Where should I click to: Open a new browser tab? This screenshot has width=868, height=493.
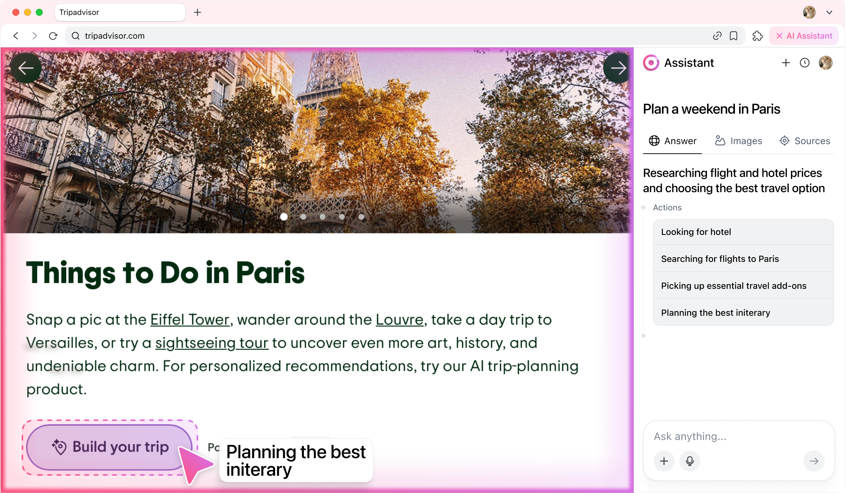[x=198, y=12]
